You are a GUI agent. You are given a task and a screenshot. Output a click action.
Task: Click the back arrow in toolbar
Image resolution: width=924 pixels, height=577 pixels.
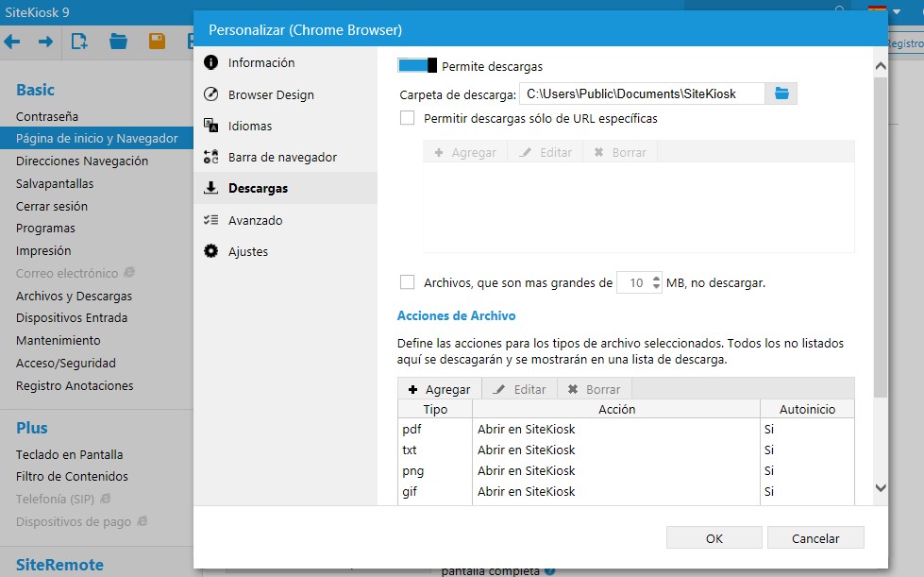12,42
